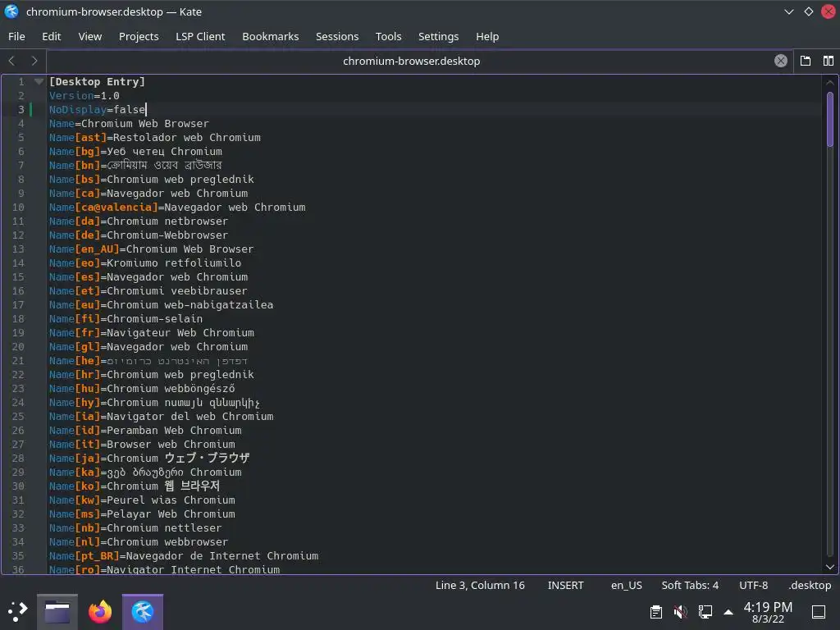Open the .desktop syntax mode selector
Screen dimensions: 840x630
810,585
